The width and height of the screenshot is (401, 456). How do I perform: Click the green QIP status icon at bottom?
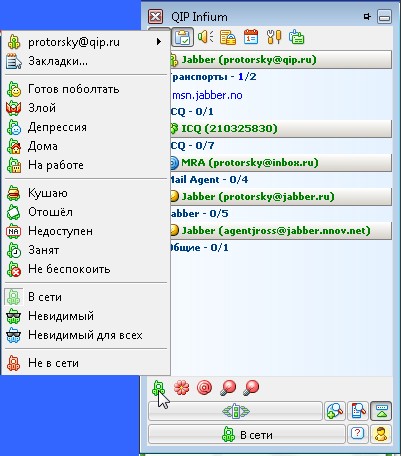coord(158,388)
